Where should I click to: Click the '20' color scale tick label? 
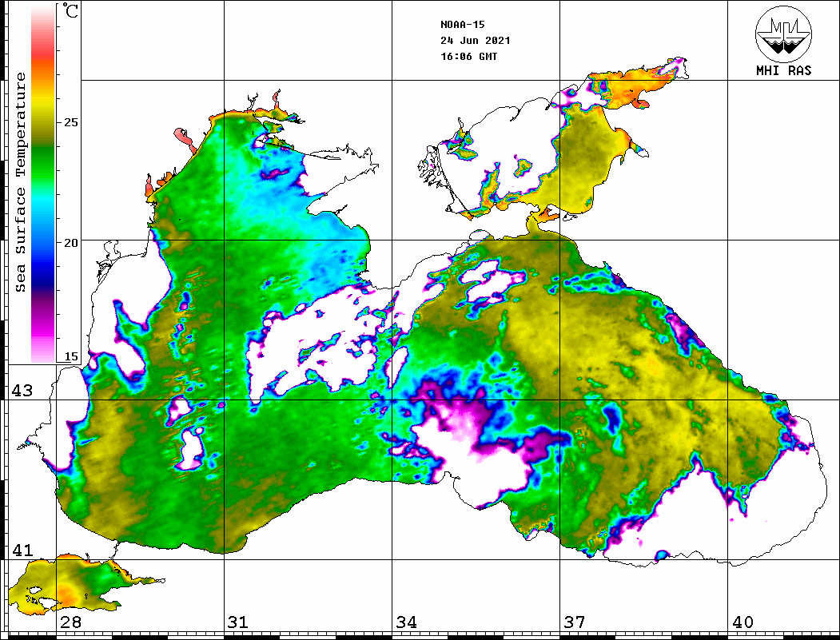pyautogui.click(x=70, y=243)
